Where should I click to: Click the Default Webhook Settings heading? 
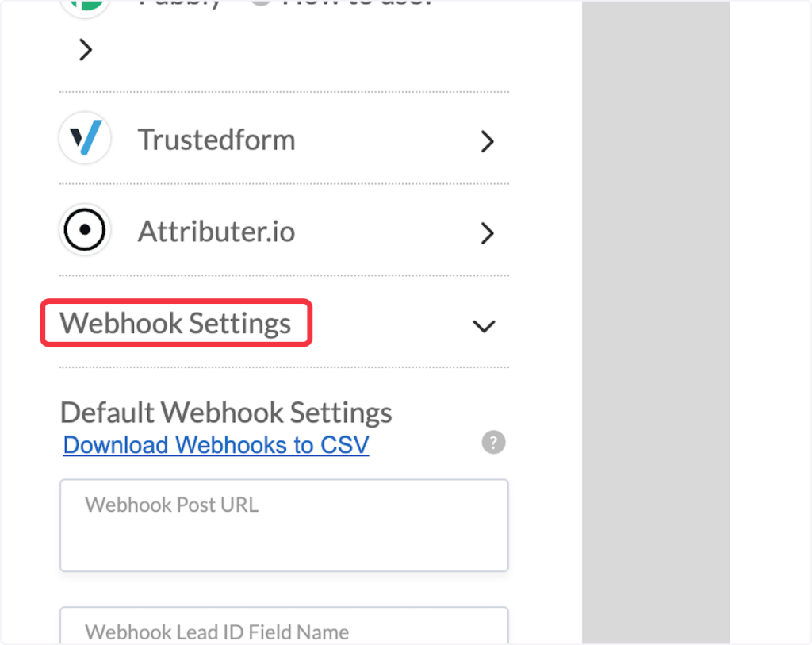226,413
